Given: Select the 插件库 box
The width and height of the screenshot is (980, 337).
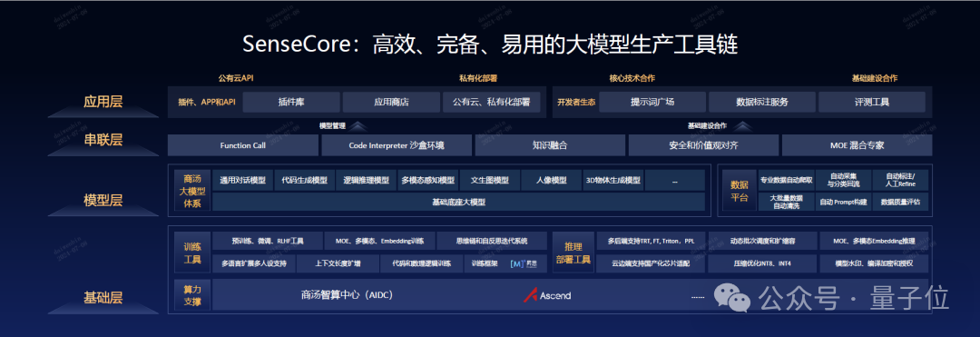Looking at the screenshot, I should [291, 102].
